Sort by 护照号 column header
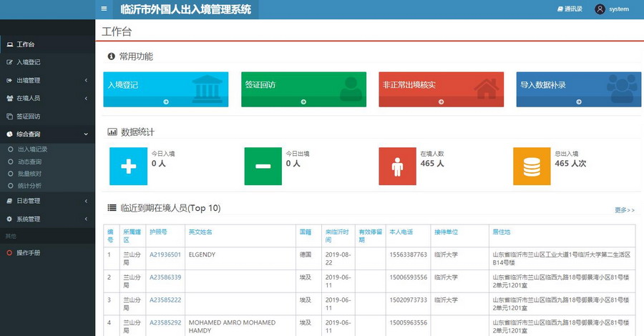 (x=158, y=232)
